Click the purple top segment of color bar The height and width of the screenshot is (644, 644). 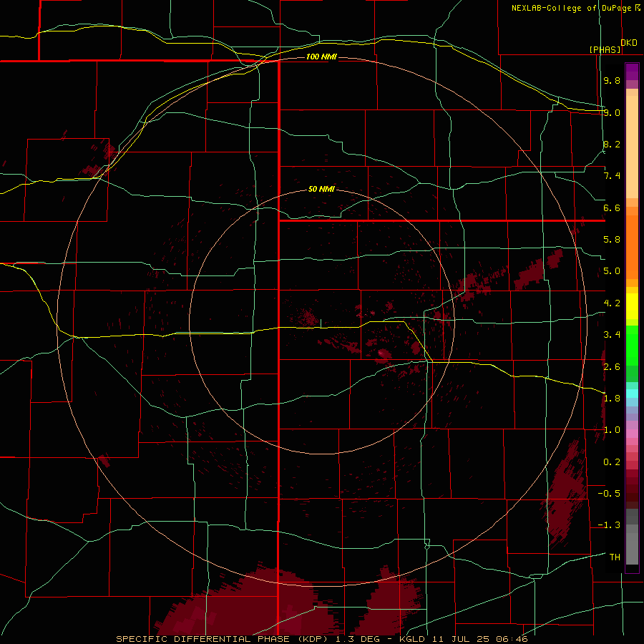(632, 72)
